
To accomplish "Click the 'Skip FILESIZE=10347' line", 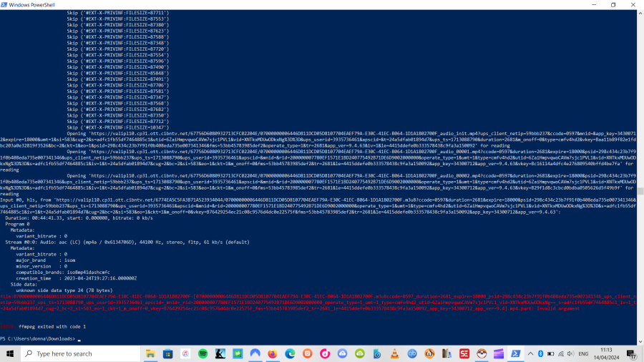I will tap(118, 127).
